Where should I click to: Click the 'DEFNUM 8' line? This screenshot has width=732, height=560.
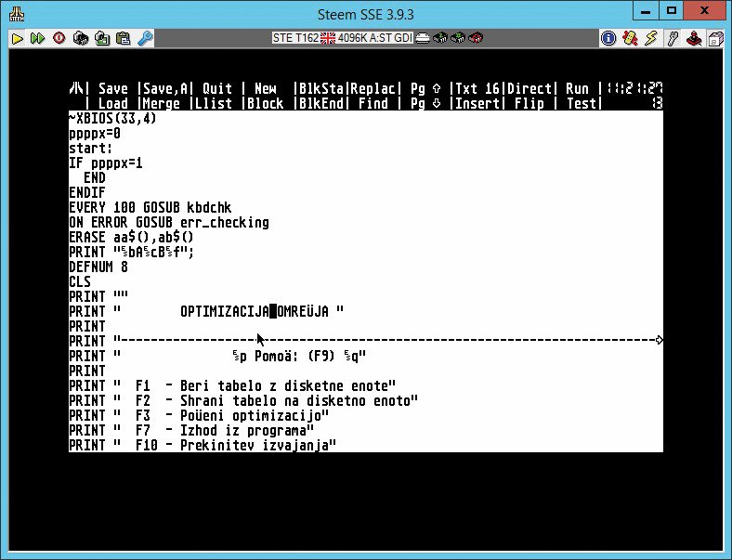98,267
